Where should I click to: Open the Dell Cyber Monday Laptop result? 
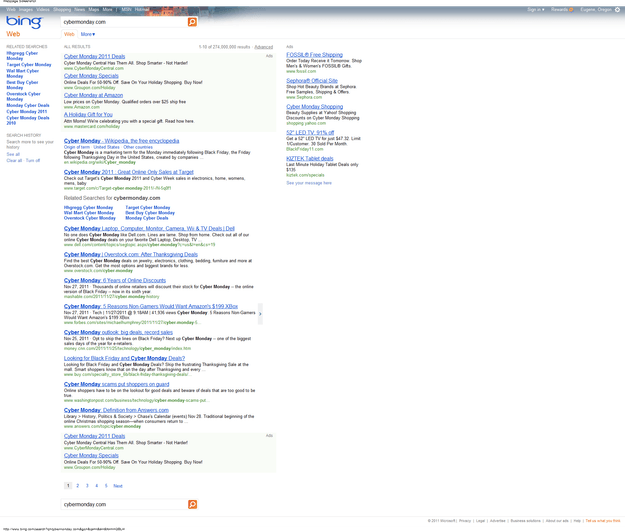[x=149, y=229]
